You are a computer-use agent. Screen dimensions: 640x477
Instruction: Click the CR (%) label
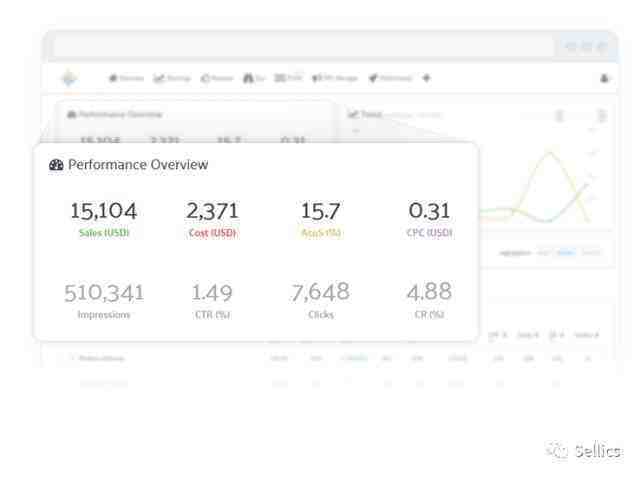pyautogui.click(x=429, y=315)
